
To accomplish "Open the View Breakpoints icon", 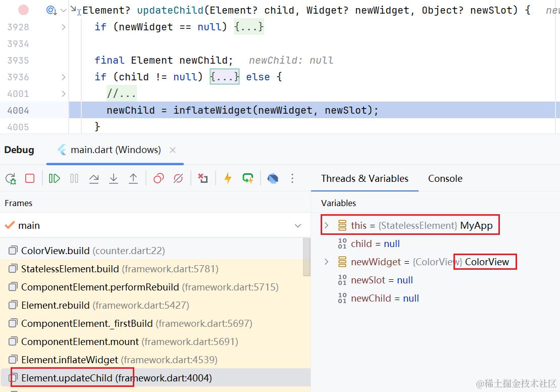I will pos(159,178).
